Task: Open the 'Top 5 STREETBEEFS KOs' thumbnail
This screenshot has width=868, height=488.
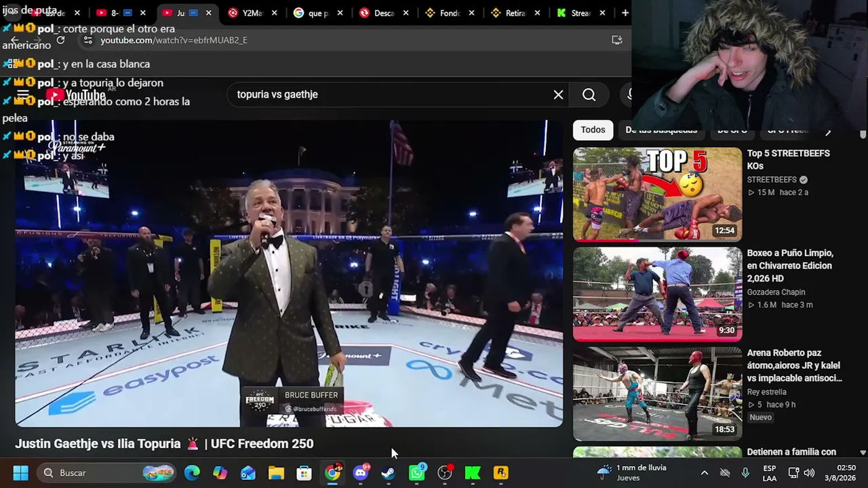Action: coord(657,195)
